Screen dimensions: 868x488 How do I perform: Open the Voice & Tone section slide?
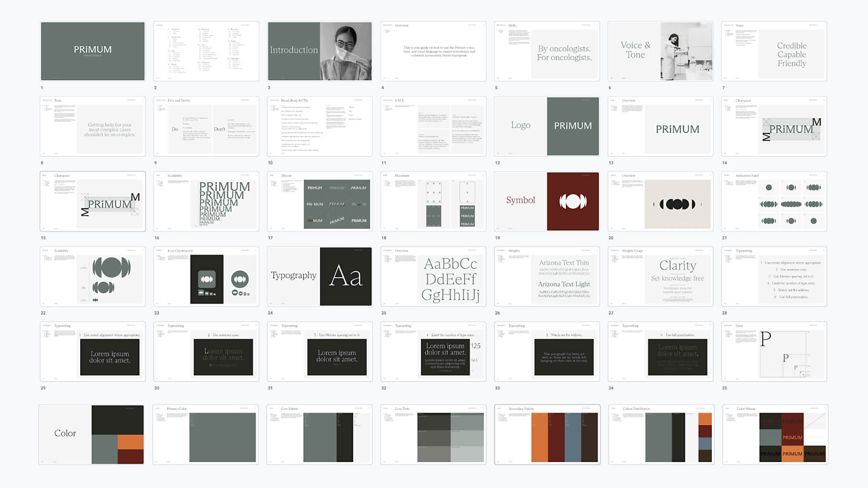coord(661,51)
